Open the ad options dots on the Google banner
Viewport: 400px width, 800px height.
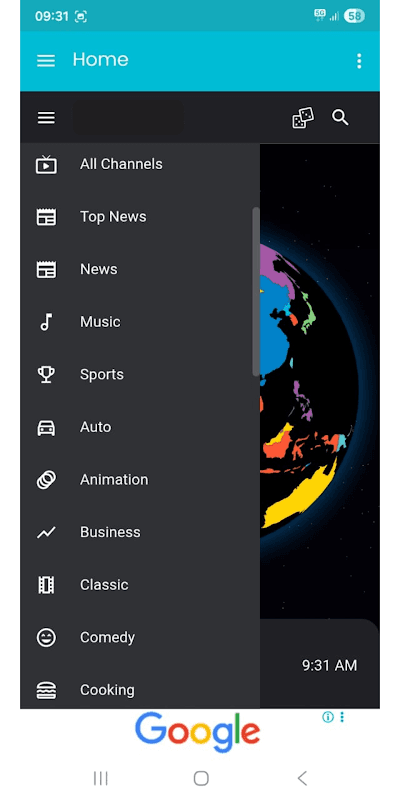coord(342,717)
